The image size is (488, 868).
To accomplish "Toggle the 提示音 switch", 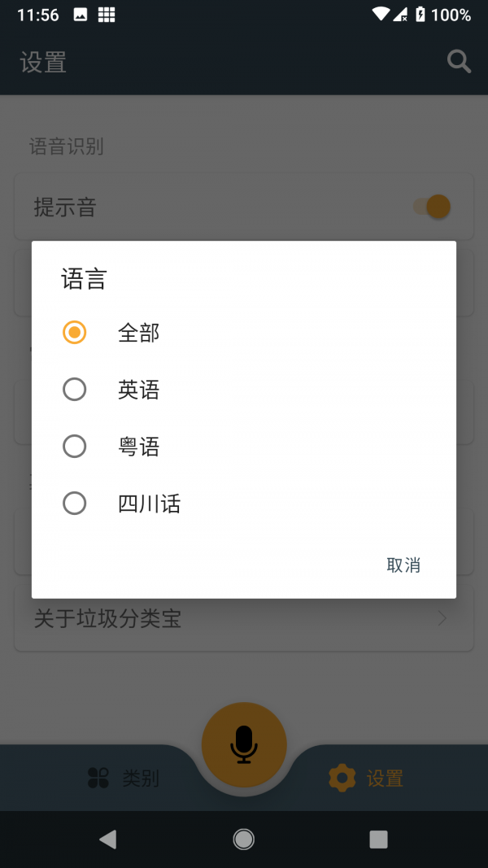I will 432,207.
